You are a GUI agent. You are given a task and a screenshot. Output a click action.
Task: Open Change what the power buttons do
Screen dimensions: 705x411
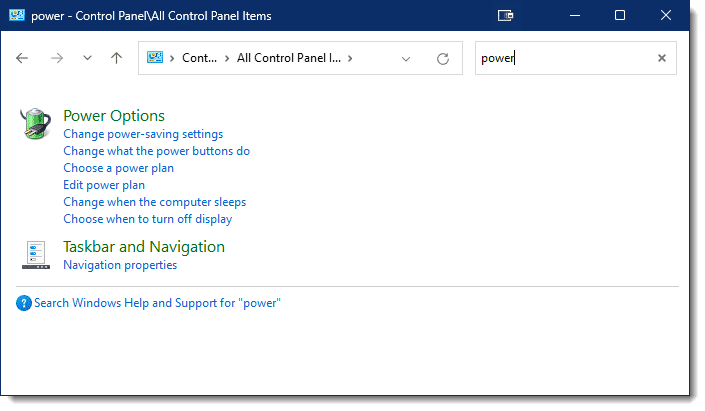156,151
